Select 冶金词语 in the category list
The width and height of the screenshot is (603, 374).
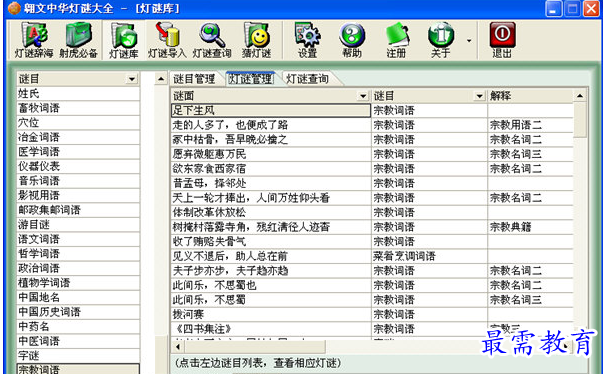pyautogui.click(x=78, y=137)
